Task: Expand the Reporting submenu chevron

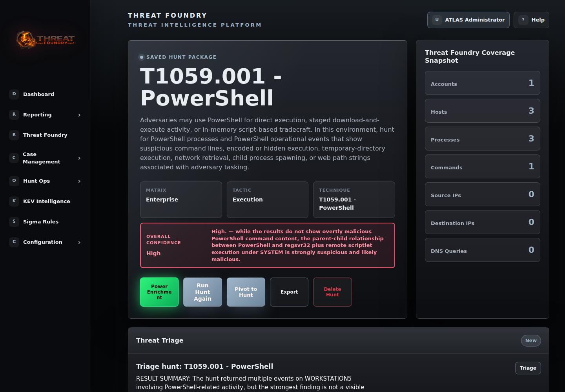Action: point(79,115)
